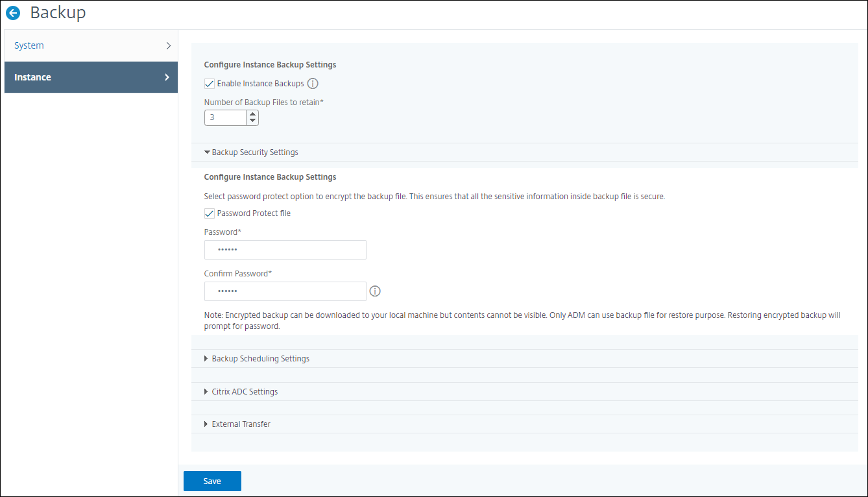Click the Password input field
868x497 pixels.
pos(285,250)
